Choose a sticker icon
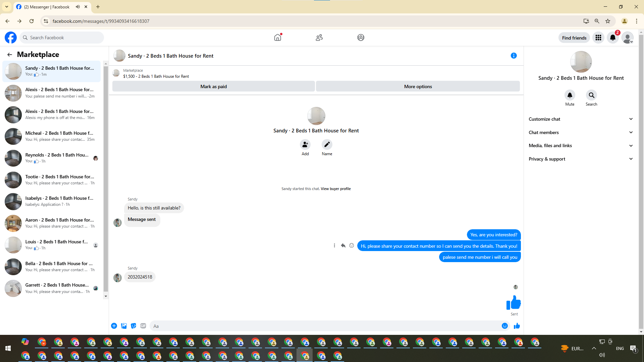The height and width of the screenshot is (362, 644). tap(133, 326)
